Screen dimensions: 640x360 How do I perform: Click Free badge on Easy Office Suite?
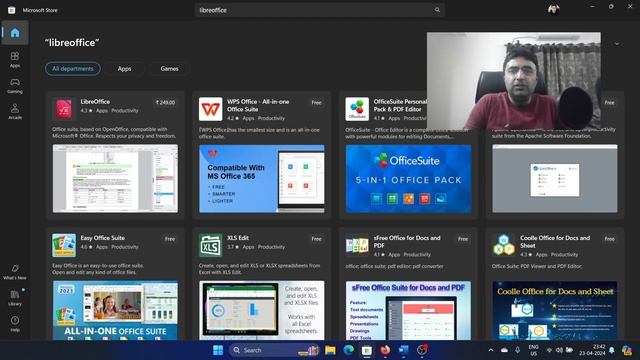pyautogui.click(x=170, y=239)
